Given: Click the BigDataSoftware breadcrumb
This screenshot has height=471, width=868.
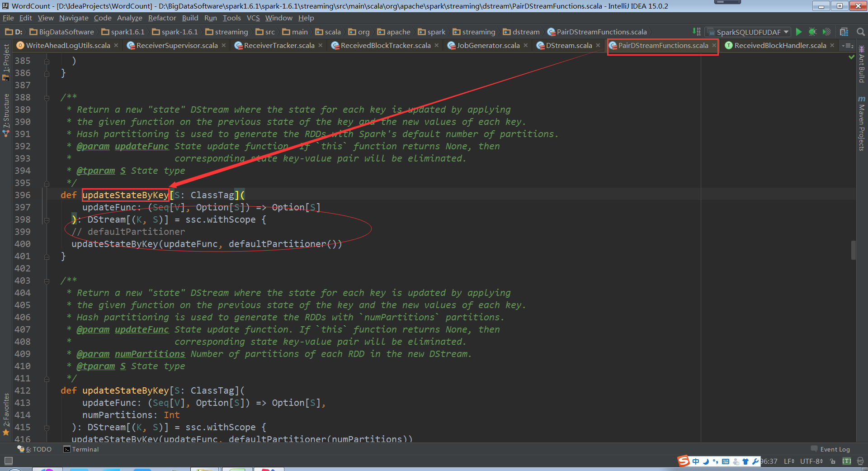Looking at the screenshot, I should [x=62, y=32].
